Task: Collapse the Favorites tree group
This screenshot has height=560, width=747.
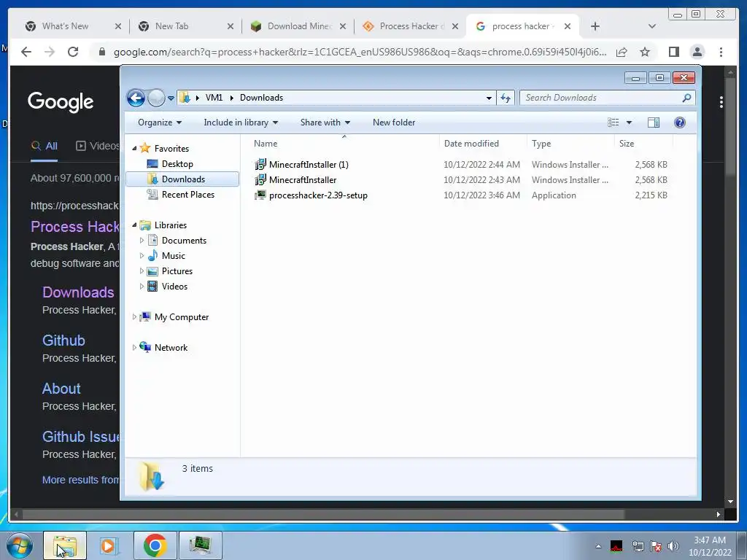Action: pyautogui.click(x=134, y=149)
